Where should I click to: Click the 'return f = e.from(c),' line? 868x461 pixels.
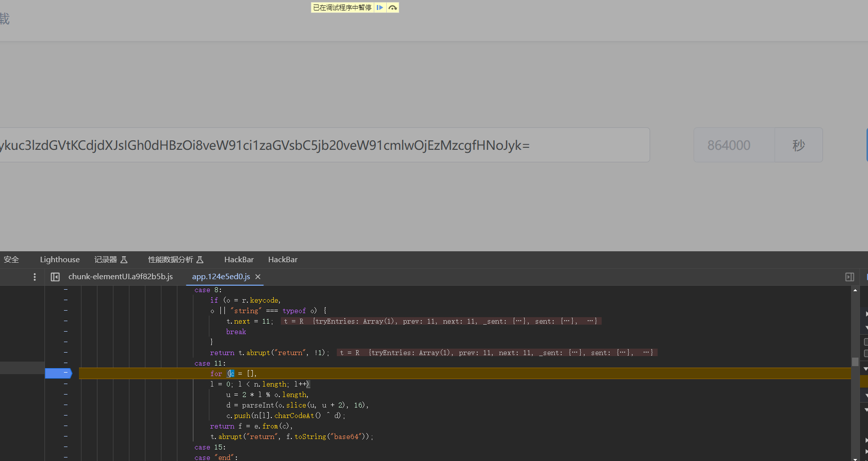[x=251, y=426]
